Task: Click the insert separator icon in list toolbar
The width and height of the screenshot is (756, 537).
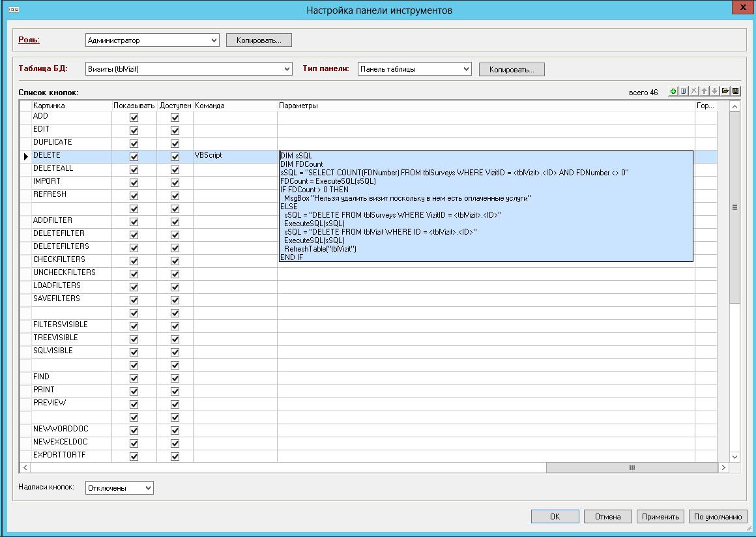Action: point(684,92)
